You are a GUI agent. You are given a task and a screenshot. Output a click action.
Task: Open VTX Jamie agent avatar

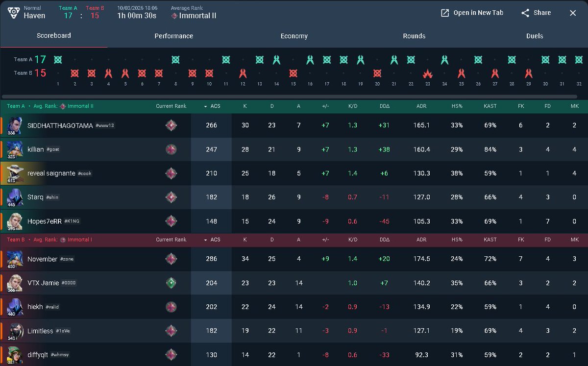click(x=14, y=283)
